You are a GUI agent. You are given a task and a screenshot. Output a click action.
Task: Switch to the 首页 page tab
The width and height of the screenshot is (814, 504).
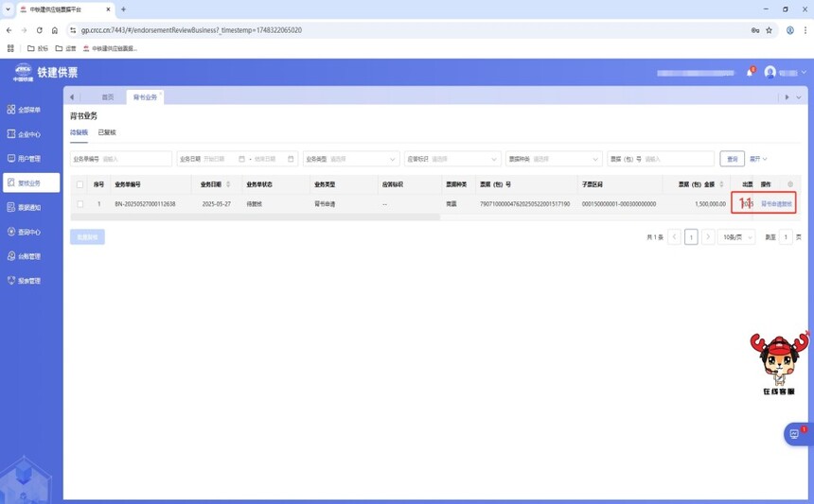tap(108, 97)
